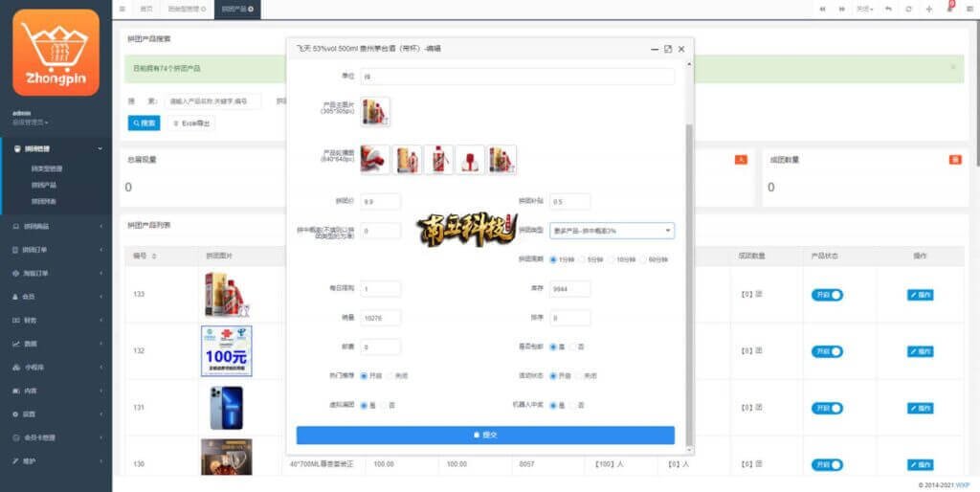The width and height of the screenshot is (980, 492).
Task: Click the blue 提交 submit button
Action: pos(485,435)
